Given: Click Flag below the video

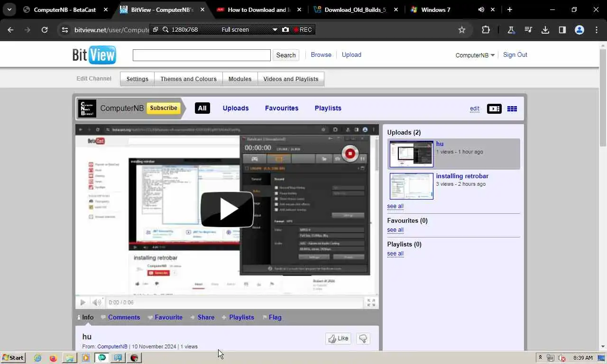Looking at the screenshot, I should tap(275, 317).
